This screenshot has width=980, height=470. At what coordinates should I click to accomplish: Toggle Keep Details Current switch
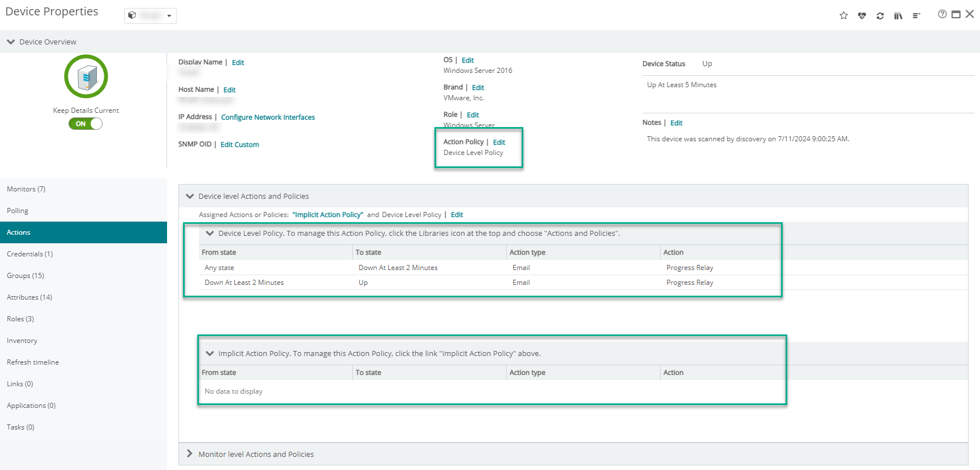pos(86,124)
